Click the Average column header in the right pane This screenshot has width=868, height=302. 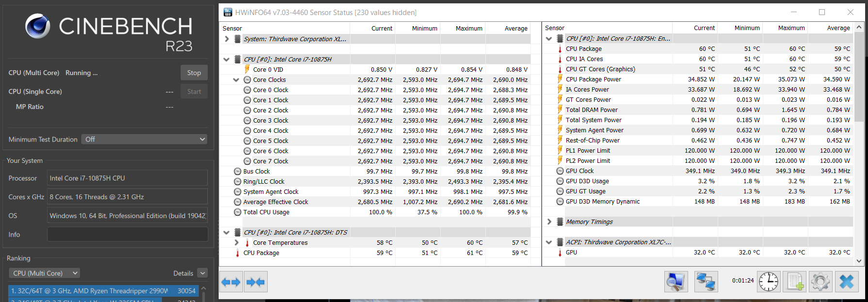(838, 28)
